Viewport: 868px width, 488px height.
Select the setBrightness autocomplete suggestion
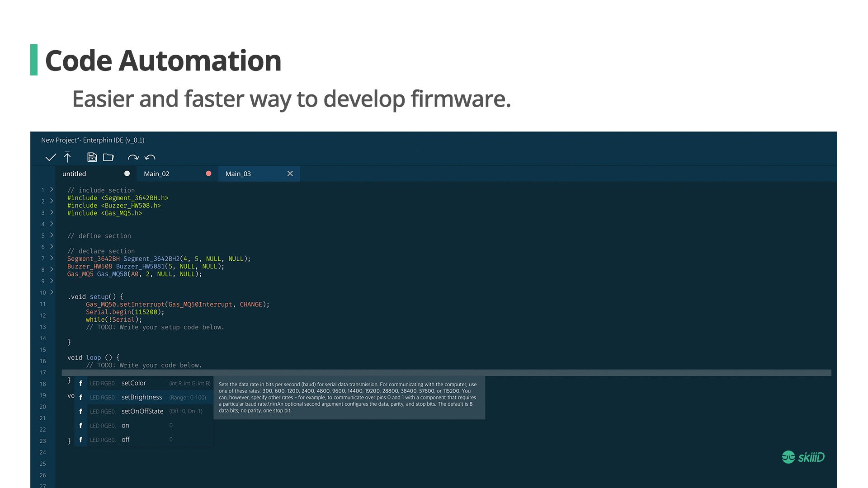142,397
